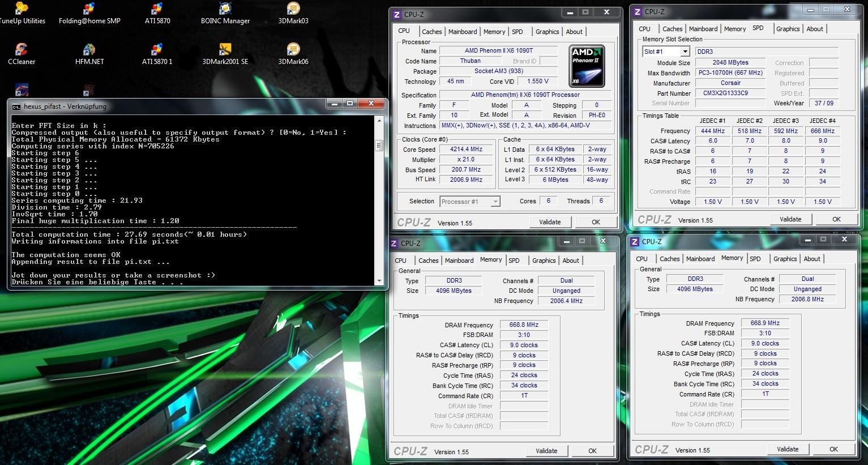Launch HFM.NET desktop shortcut

(x=89, y=54)
